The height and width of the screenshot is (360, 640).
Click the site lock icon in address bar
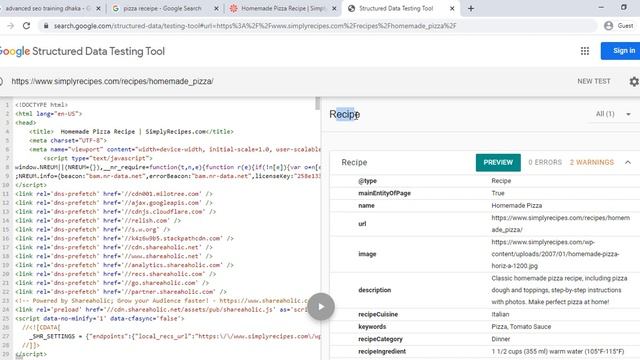point(46,26)
